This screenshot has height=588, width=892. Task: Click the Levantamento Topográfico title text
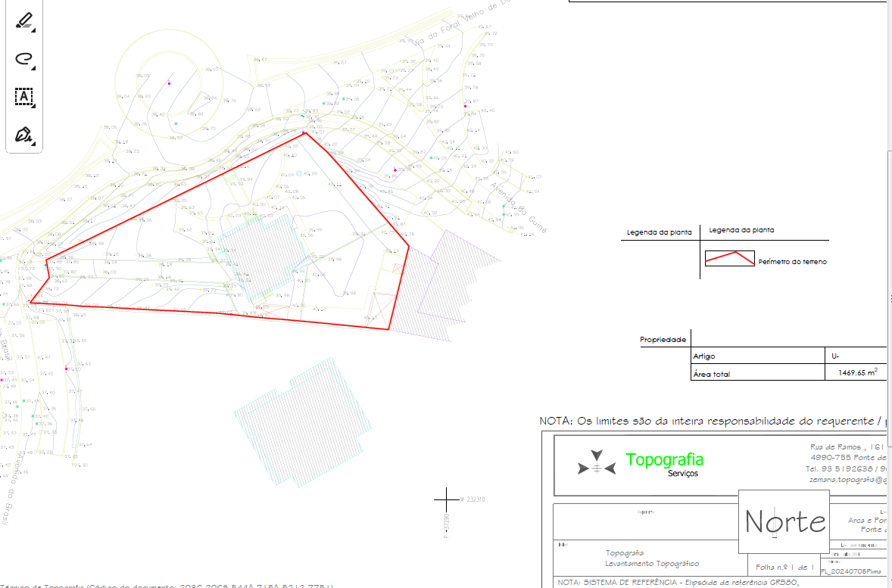click(652, 564)
